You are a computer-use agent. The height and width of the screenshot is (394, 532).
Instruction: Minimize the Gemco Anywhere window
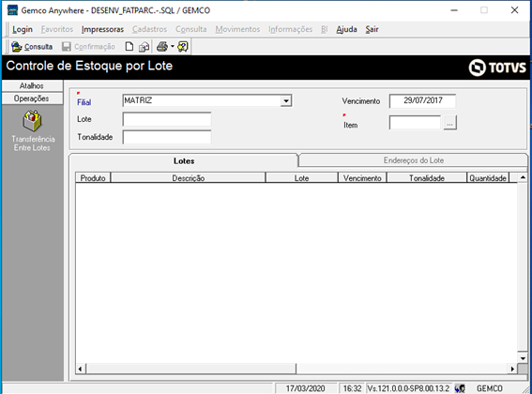pyautogui.click(x=454, y=10)
